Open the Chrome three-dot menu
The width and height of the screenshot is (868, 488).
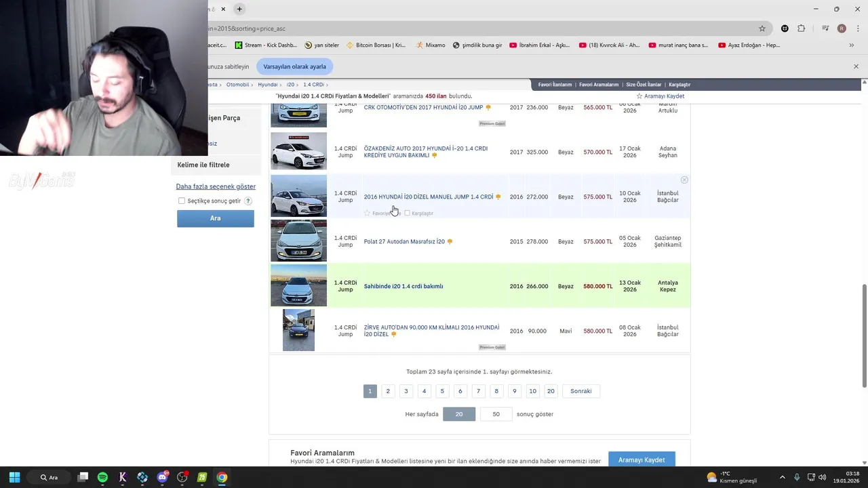857,28
